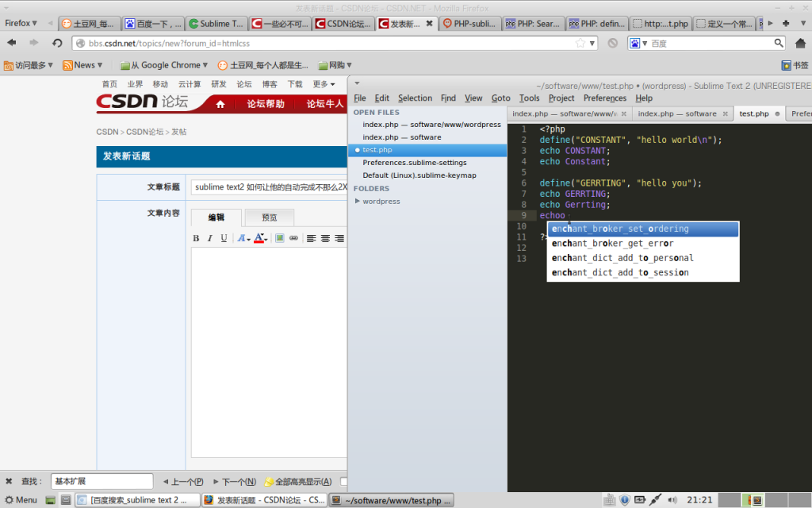Open the insert image tool
Viewport: 812px width, 508px height.
[279, 238]
